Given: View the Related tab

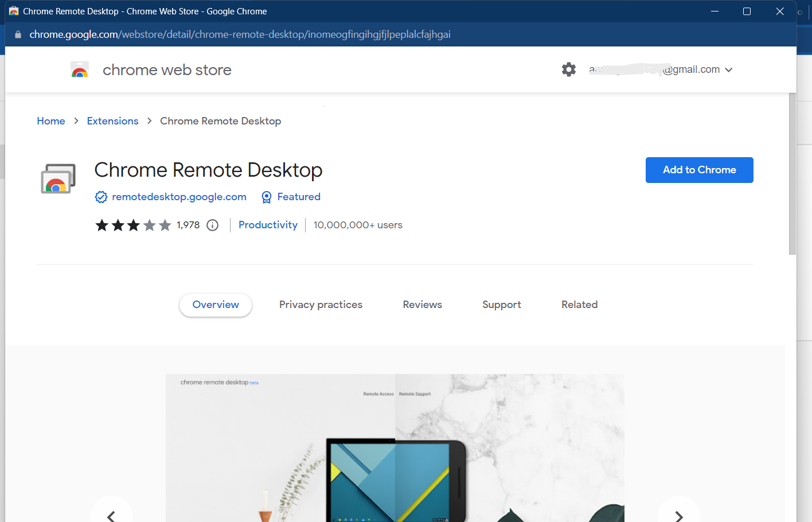Looking at the screenshot, I should pos(580,305).
